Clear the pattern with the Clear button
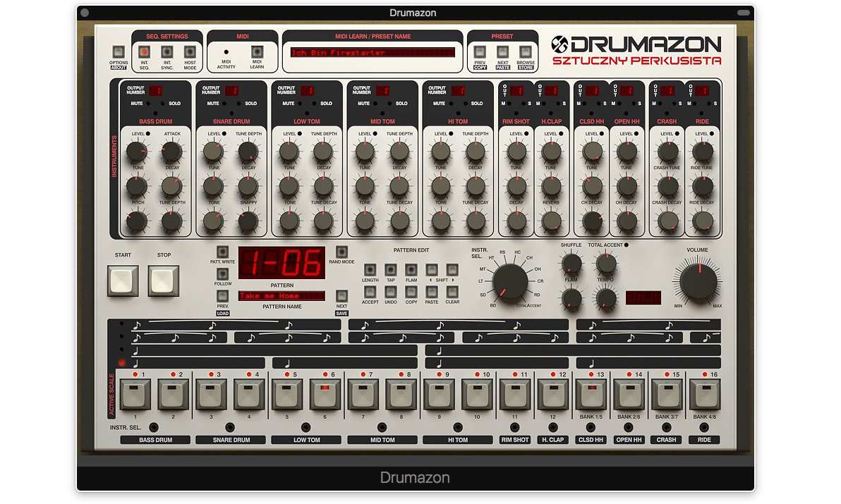 (x=452, y=292)
